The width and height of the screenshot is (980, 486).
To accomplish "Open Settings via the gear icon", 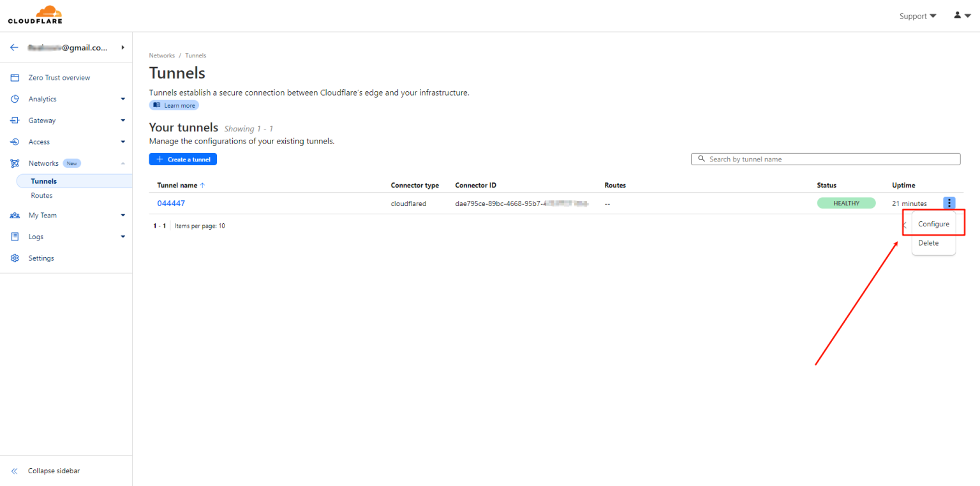I will click(15, 258).
